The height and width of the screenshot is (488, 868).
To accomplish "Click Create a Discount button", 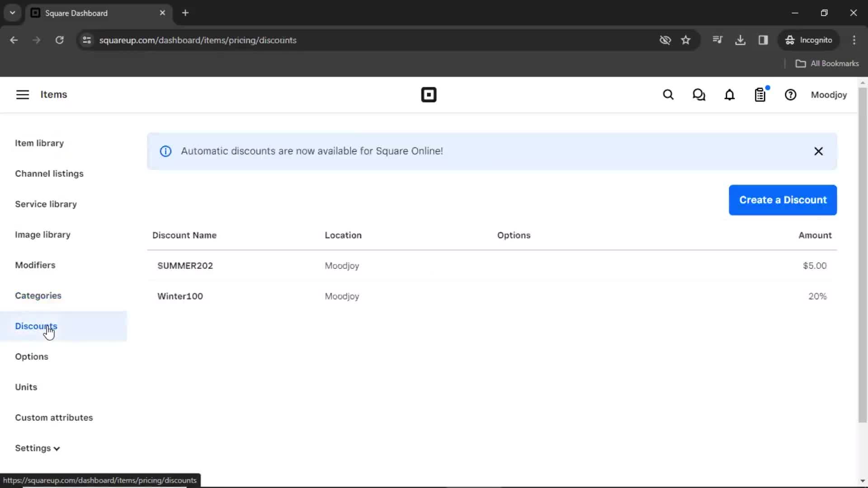I will [x=783, y=200].
